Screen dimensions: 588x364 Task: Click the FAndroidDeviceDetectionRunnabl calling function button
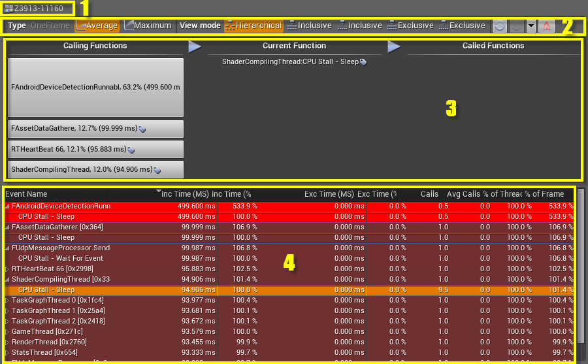click(95, 87)
